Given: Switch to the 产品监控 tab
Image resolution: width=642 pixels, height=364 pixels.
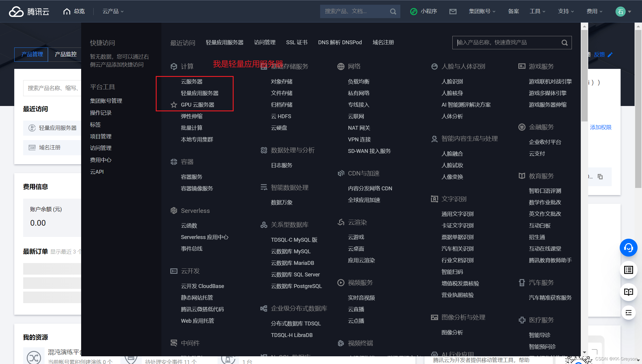Looking at the screenshot, I should [66, 54].
